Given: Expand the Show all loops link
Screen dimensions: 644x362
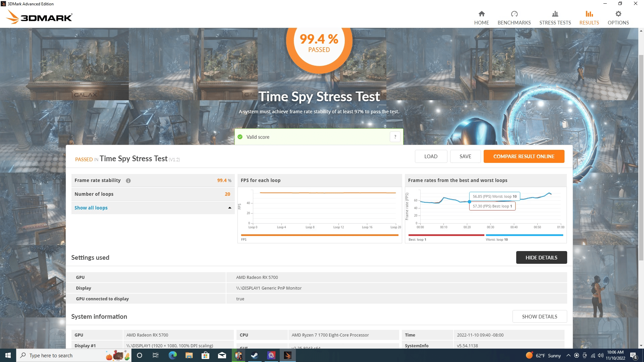Looking at the screenshot, I should (91, 208).
